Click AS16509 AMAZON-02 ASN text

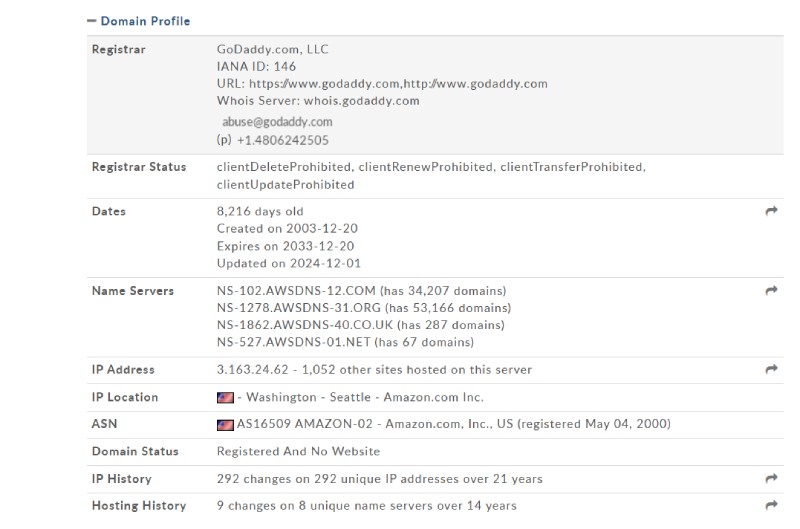coord(305,424)
